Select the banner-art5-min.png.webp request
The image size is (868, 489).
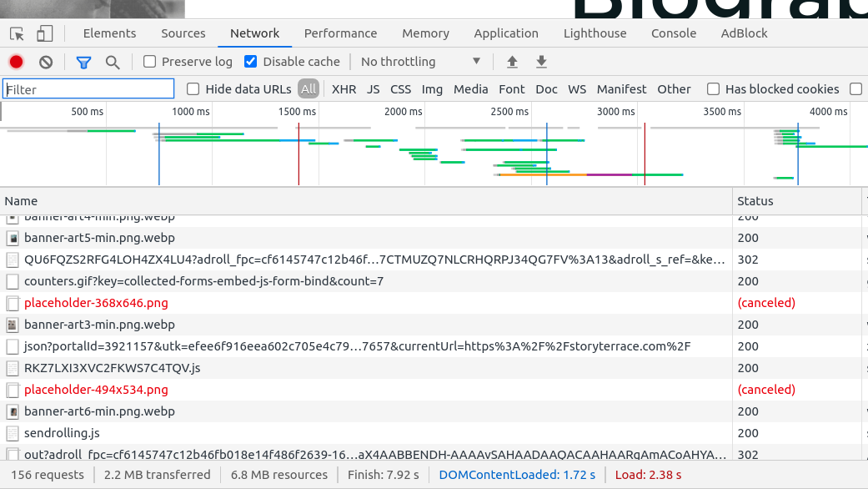100,238
